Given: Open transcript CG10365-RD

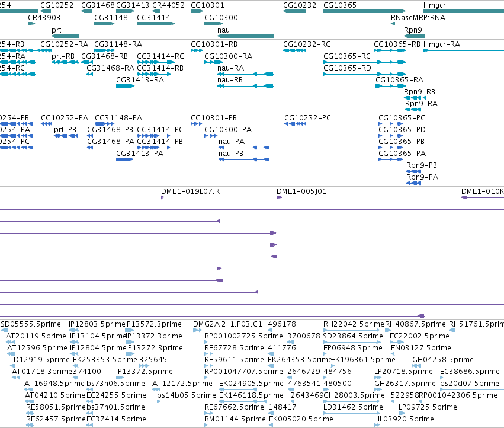Looking at the screenshot, I should [x=347, y=68].
